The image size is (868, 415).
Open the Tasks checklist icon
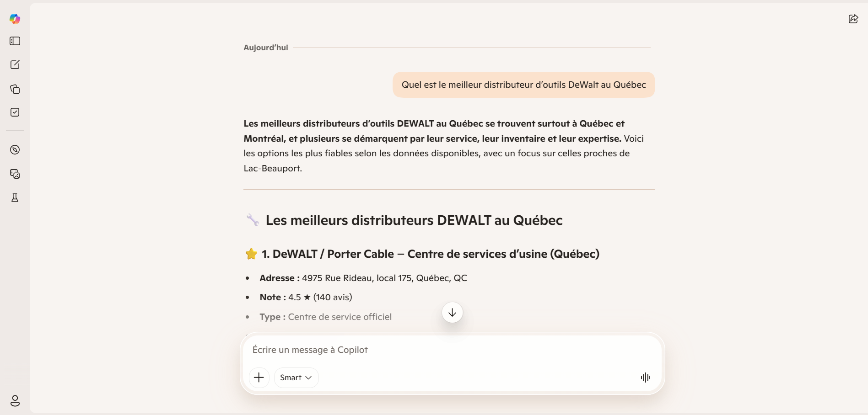click(x=15, y=112)
